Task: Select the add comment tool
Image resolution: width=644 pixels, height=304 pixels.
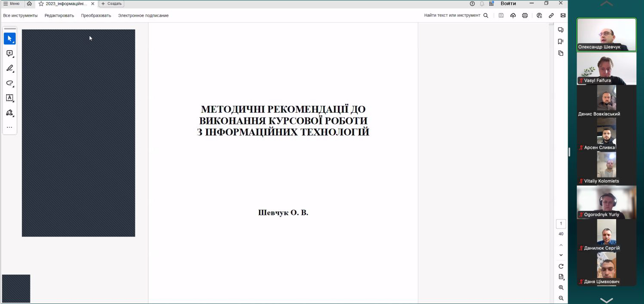Action: pos(9,54)
